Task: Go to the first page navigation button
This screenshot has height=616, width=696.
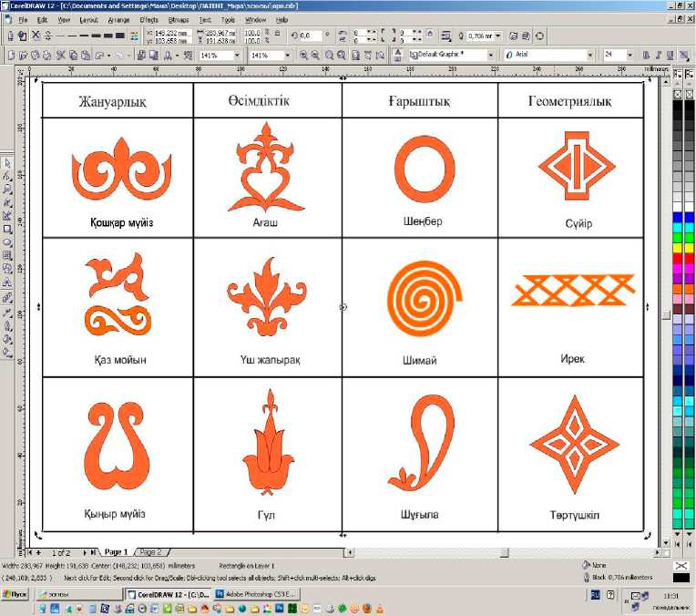Action: coord(29,552)
